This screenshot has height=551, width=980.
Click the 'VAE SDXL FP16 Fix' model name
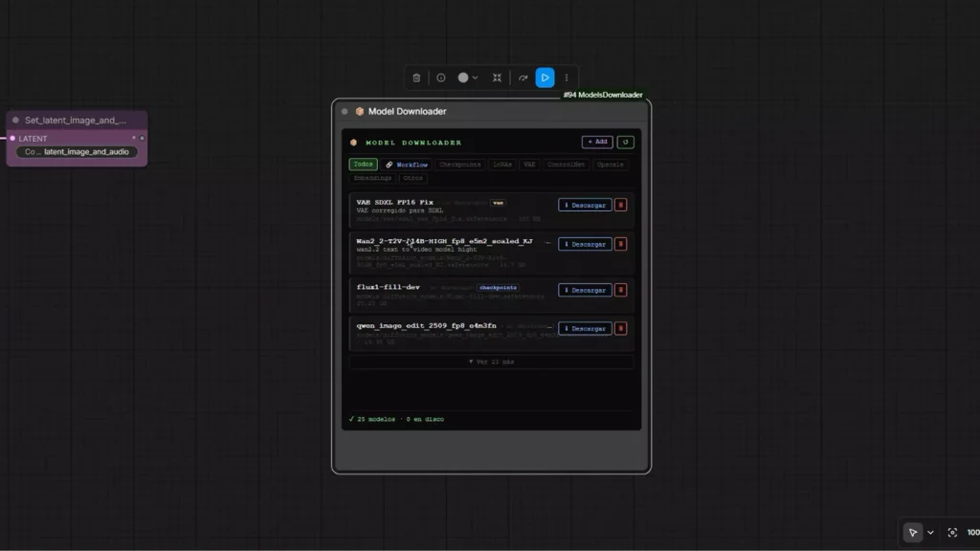click(394, 203)
